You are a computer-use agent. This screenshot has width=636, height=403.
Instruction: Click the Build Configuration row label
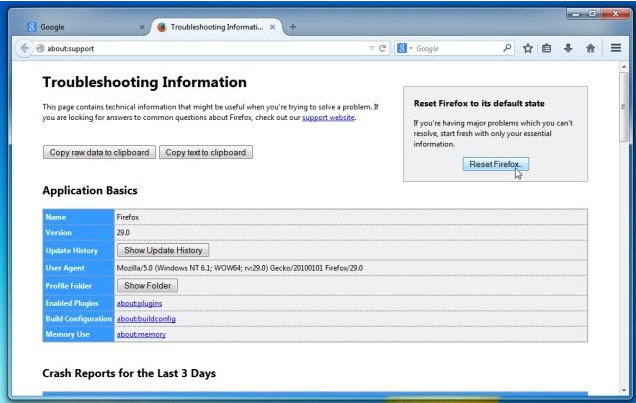coord(79,319)
